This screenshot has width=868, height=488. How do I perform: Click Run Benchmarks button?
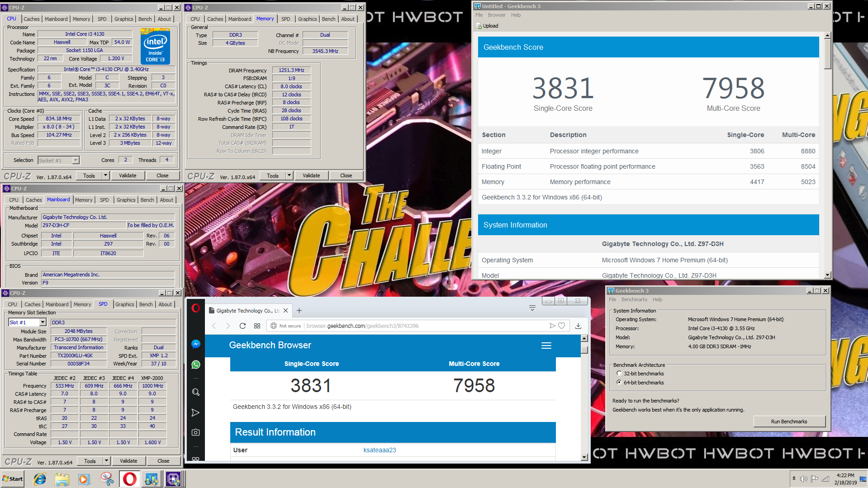(x=789, y=422)
